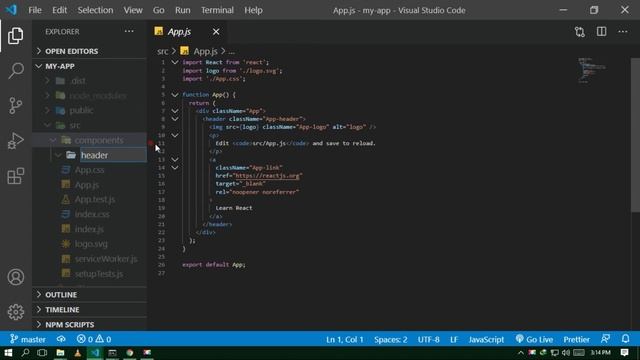This screenshot has height=360, width=640.
Task: Open Source Control view
Action: pyautogui.click(x=16, y=106)
